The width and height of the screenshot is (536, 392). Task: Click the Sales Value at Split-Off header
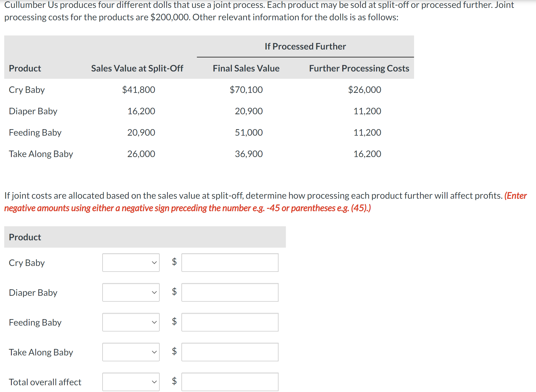[x=137, y=68]
